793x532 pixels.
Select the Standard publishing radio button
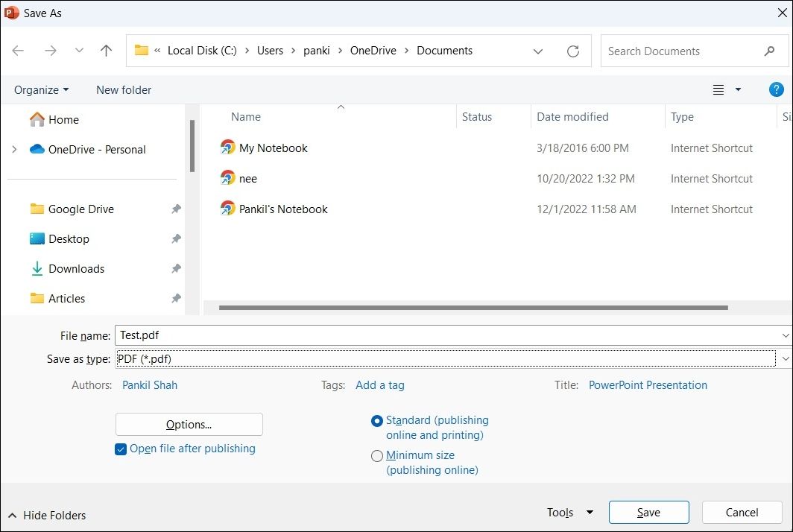pos(377,420)
